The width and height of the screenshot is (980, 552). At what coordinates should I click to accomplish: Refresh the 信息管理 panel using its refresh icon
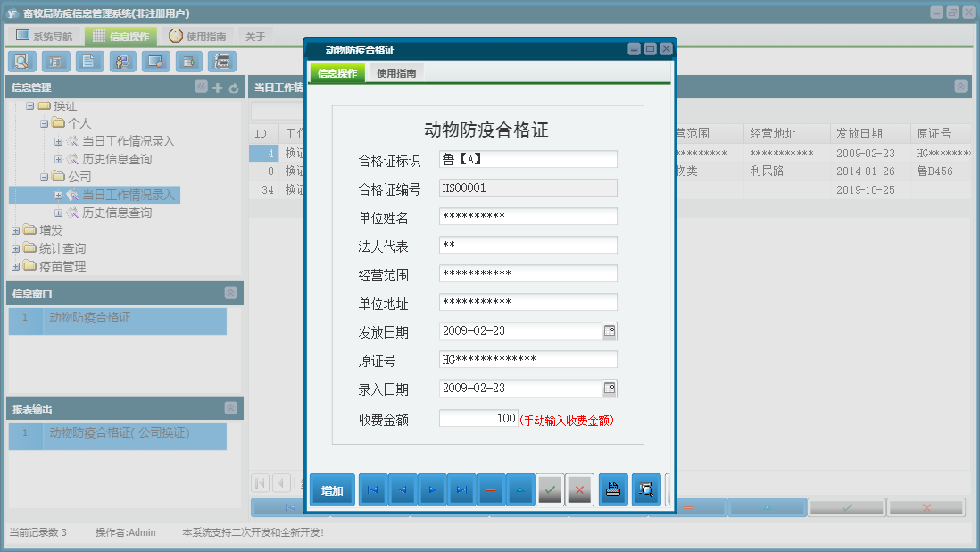[232, 87]
